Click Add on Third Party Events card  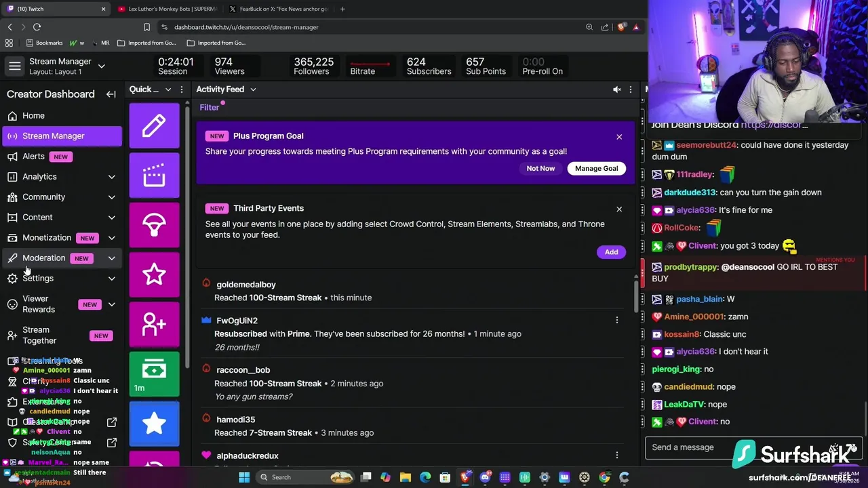(611, 252)
